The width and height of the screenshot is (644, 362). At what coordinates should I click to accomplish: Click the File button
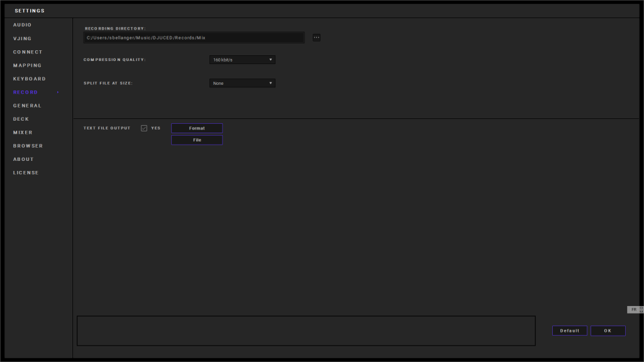point(197,140)
